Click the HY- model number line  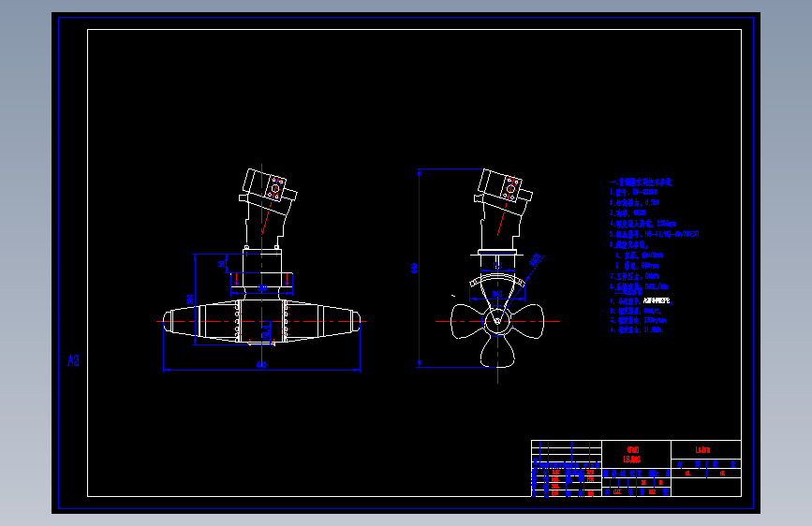click(x=633, y=192)
